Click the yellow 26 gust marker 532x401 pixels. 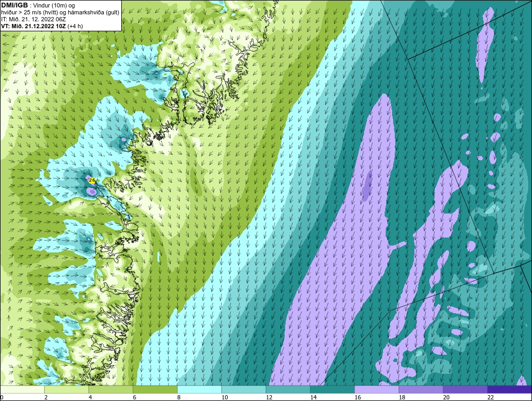92,181
